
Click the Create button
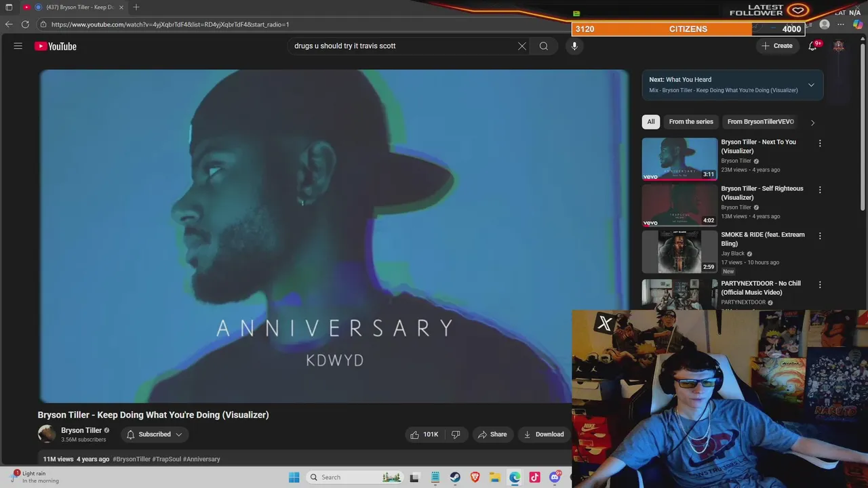click(x=776, y=46)
